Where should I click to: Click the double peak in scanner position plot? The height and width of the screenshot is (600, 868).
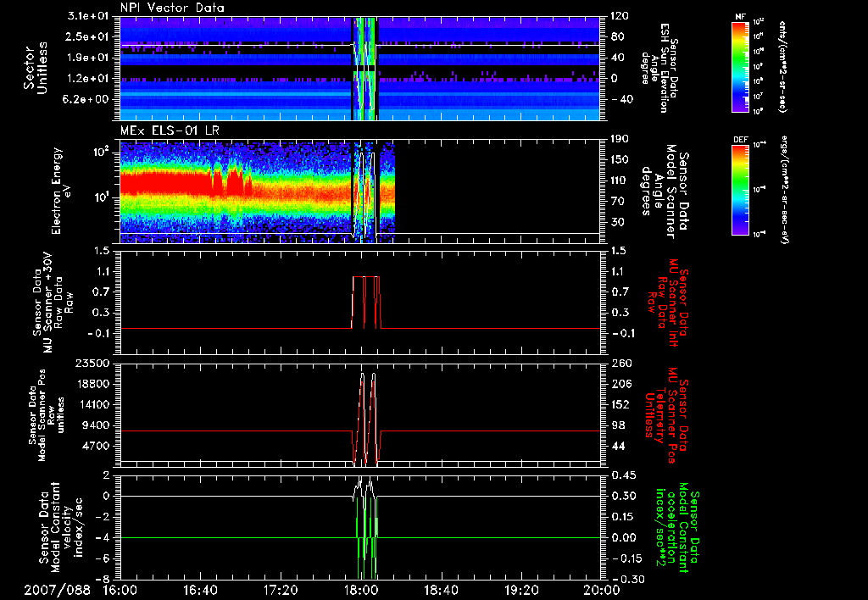(366, 419)
